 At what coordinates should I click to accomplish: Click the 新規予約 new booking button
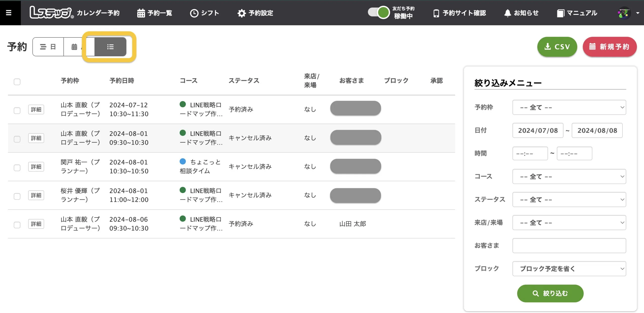(610, 46)
